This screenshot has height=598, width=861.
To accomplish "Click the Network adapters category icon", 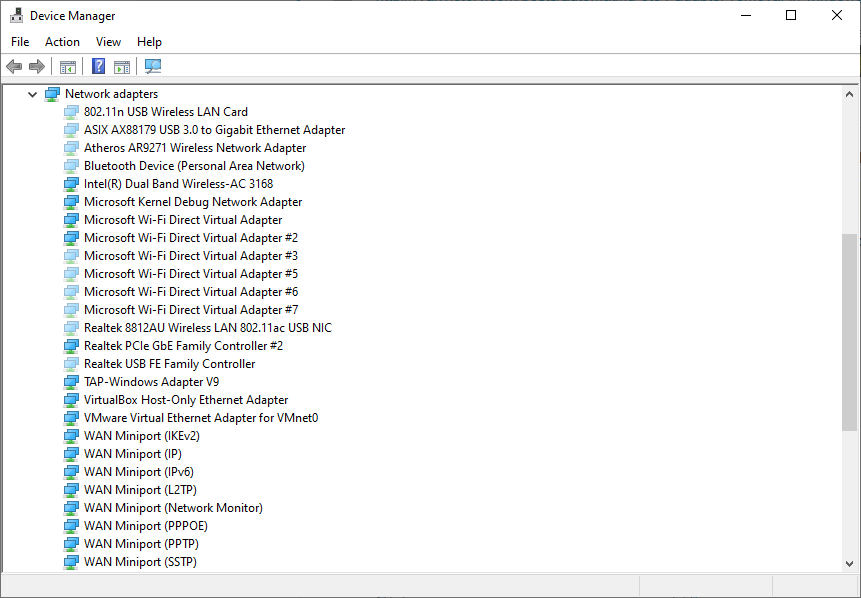I will tap(53, 94).
